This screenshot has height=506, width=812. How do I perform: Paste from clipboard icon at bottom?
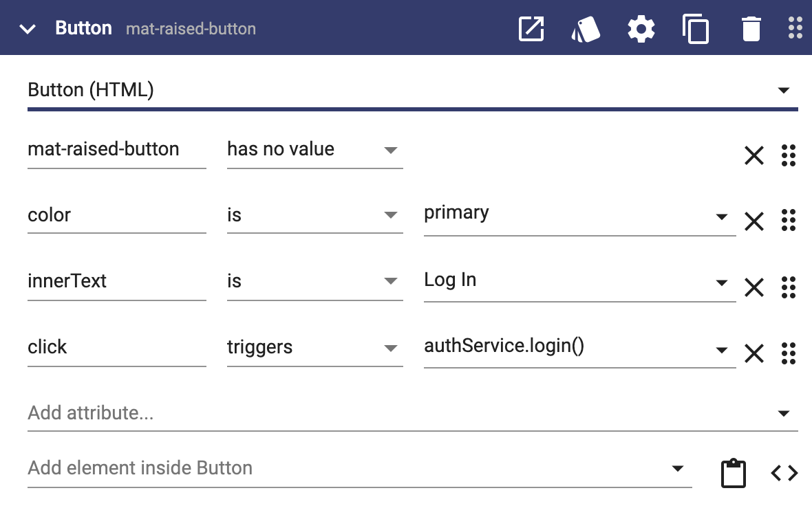tap(734, 472)
